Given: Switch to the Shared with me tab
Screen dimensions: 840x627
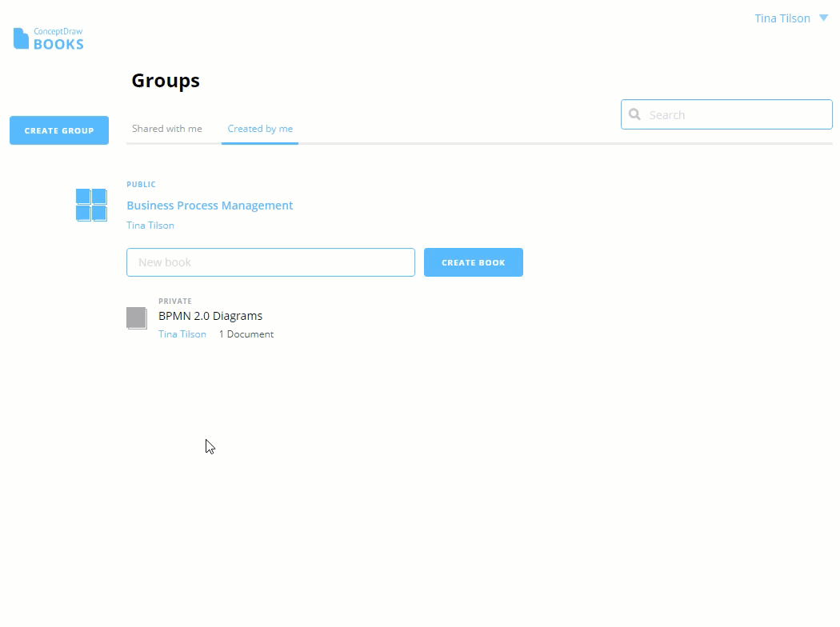Looking at the screenshot, I should click(167, 129).
